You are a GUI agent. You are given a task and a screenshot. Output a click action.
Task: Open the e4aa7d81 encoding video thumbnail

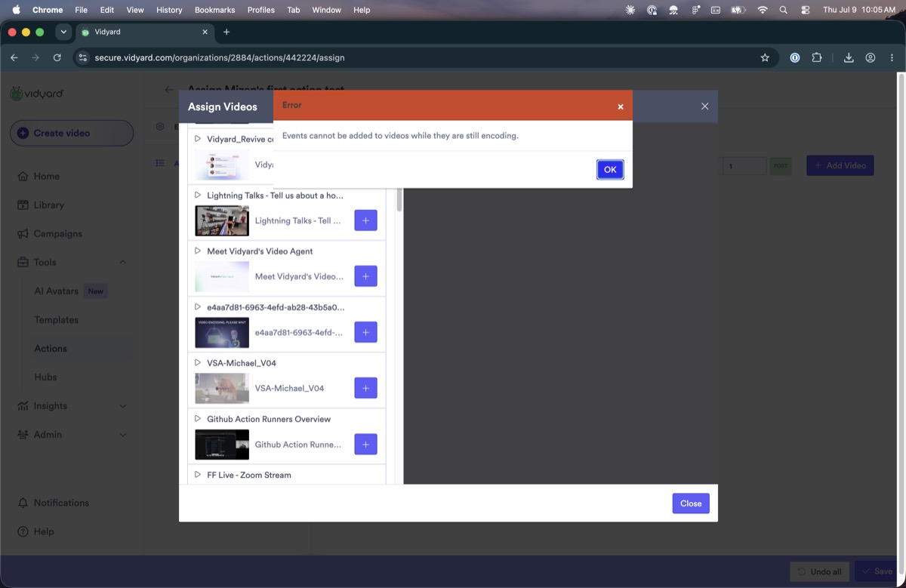point(222,332)
